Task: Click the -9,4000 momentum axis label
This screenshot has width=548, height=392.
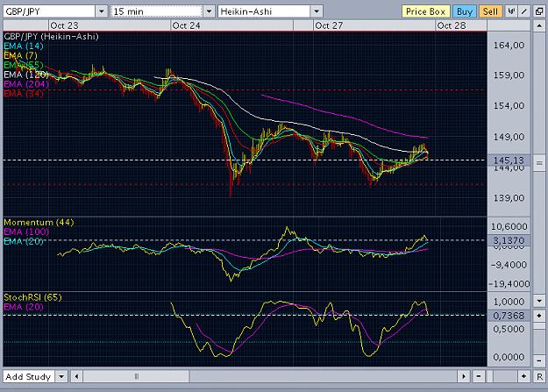Action: point(509,265)
